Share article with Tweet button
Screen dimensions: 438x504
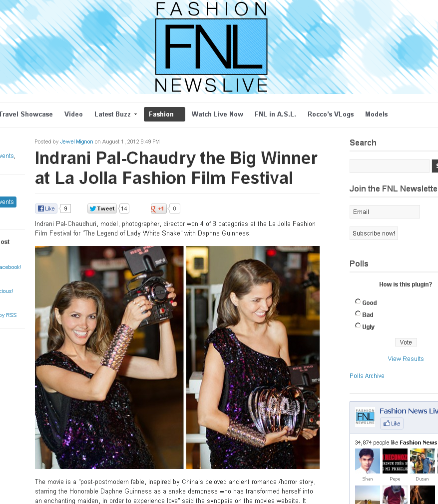pos(102,208)
